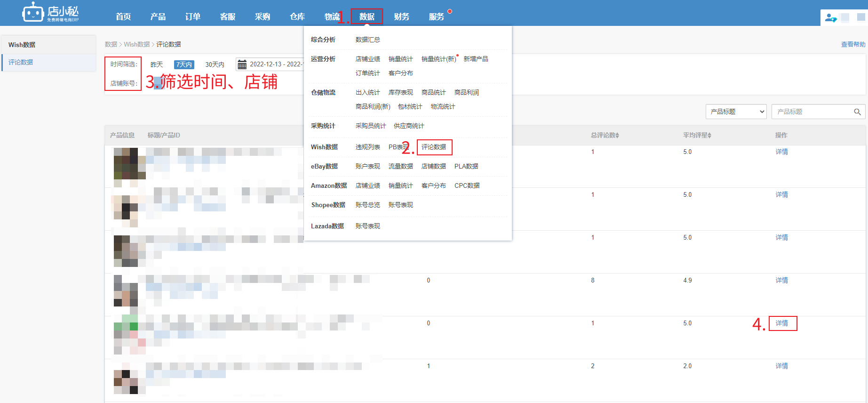Screen dimensions: 868x403
Task: Open 店铺数据 under eBay数据
Action: [x=434, y=166]
